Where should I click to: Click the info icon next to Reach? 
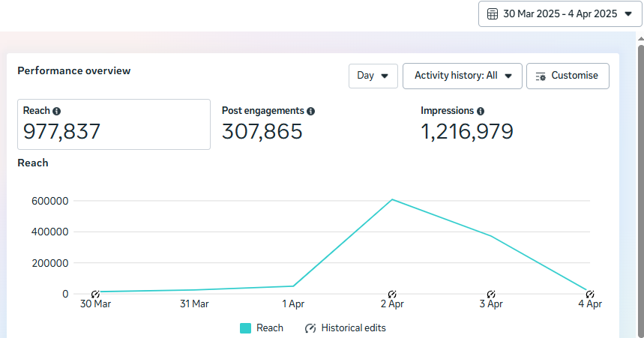pyautogui.click(x=57, y=111)
